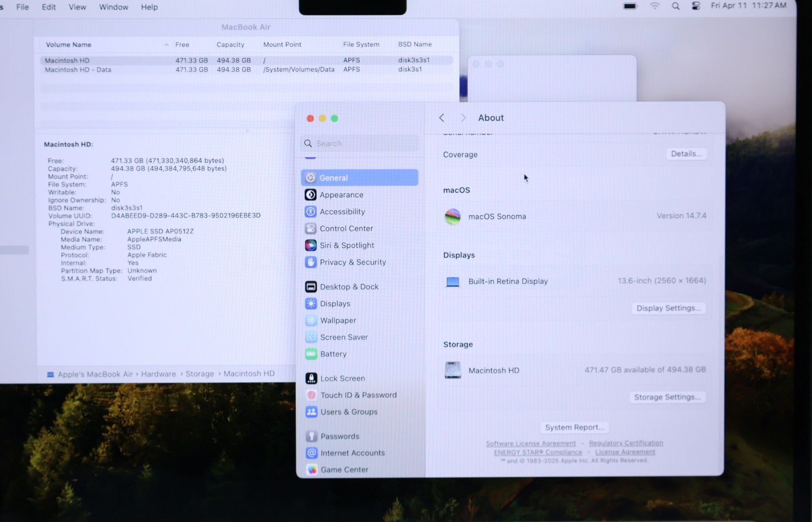Click the Privacy & Security hand icon

pyautogui.click(x=311, y=262)
